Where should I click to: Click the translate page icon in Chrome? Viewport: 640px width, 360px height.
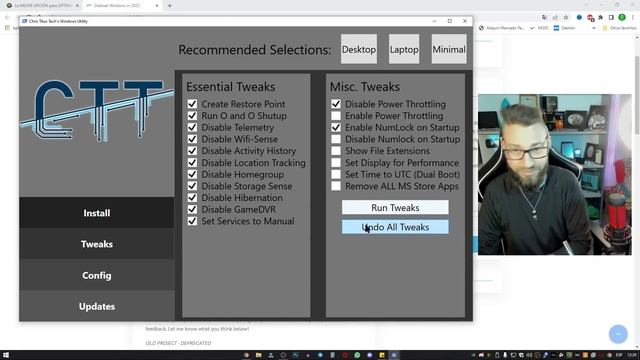coord(544,17)
